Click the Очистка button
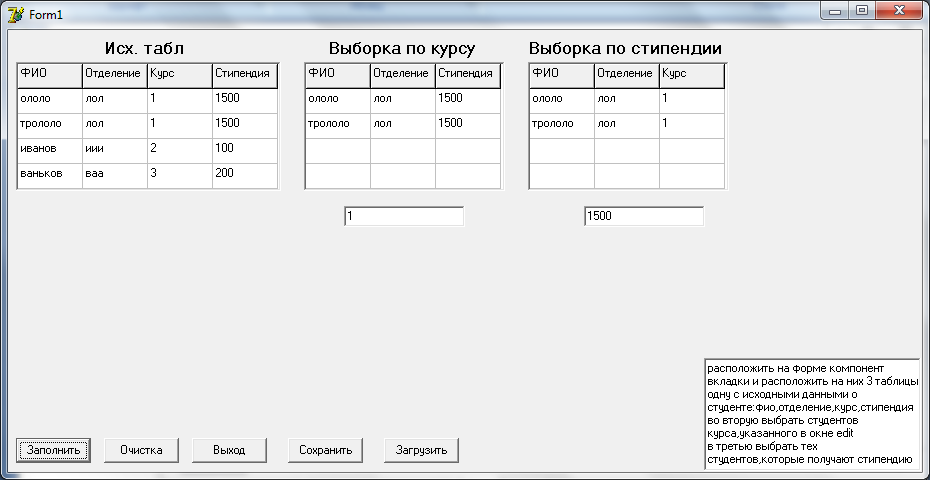This screenshot has height=480, width=930. click(141, 450)
